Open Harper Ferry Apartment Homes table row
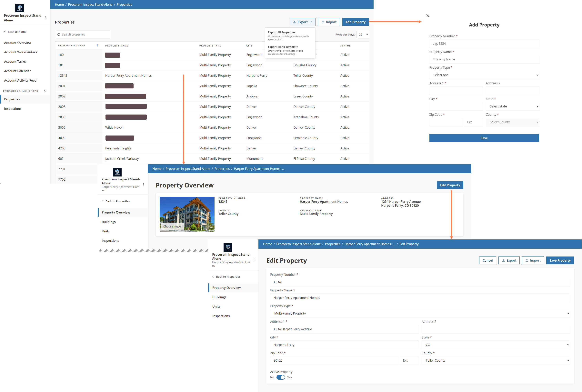Viewport: 582px width, 392px height. [x=212, y=75]
